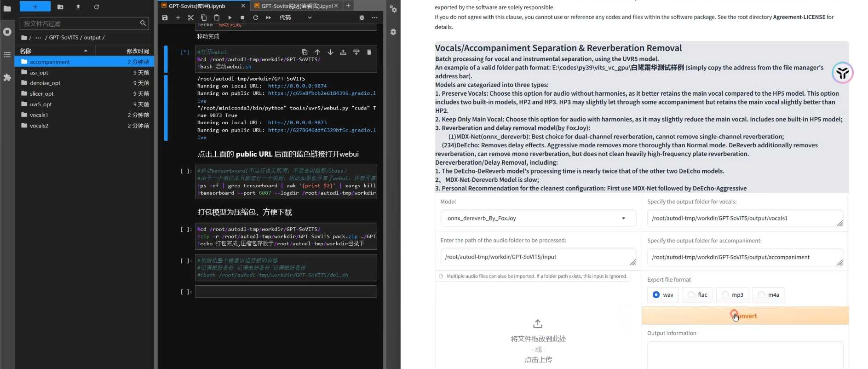Sort files by 修改时间 column header

[125, 51]
